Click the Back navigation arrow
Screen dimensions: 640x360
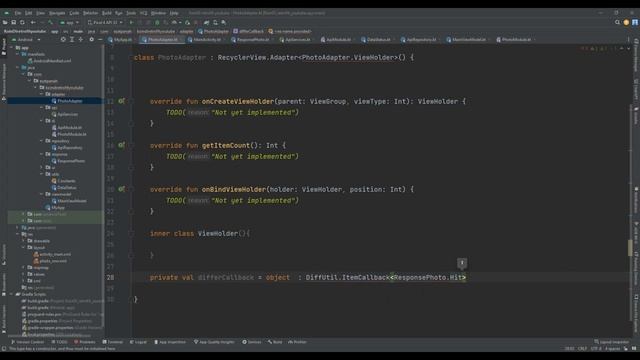[33, 22]
